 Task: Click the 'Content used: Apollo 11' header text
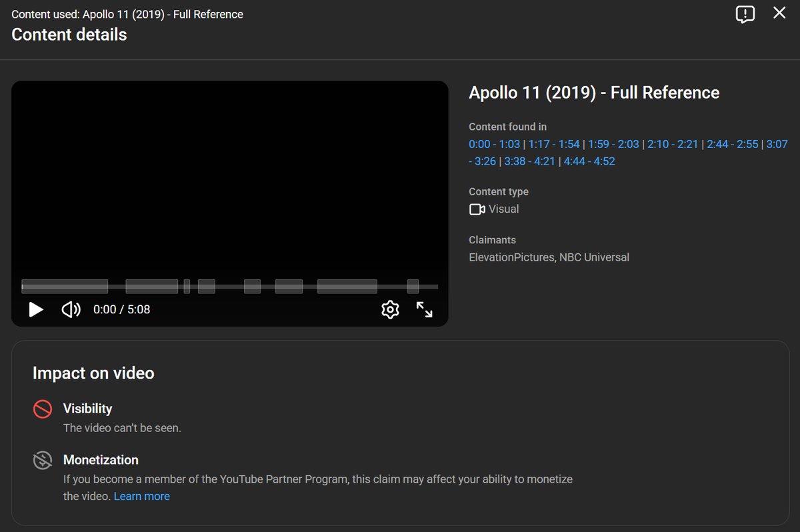pos(127,14)
